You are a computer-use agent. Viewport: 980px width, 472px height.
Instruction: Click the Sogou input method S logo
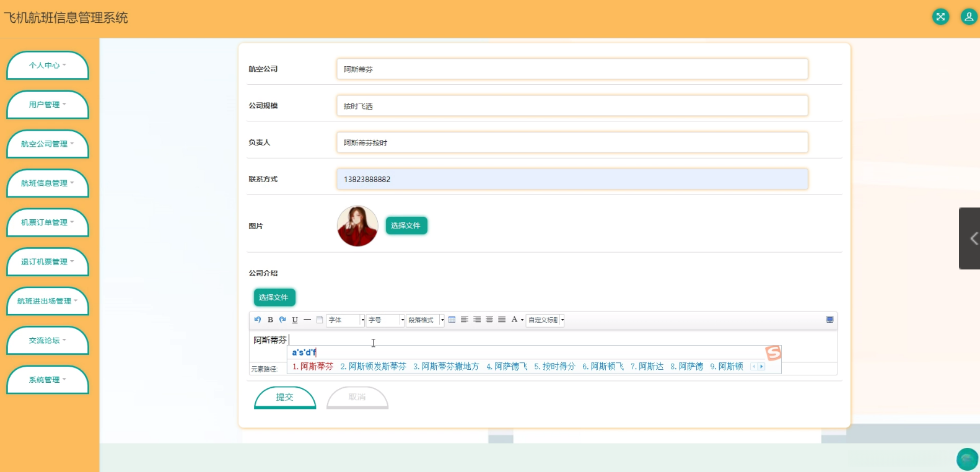773,353
